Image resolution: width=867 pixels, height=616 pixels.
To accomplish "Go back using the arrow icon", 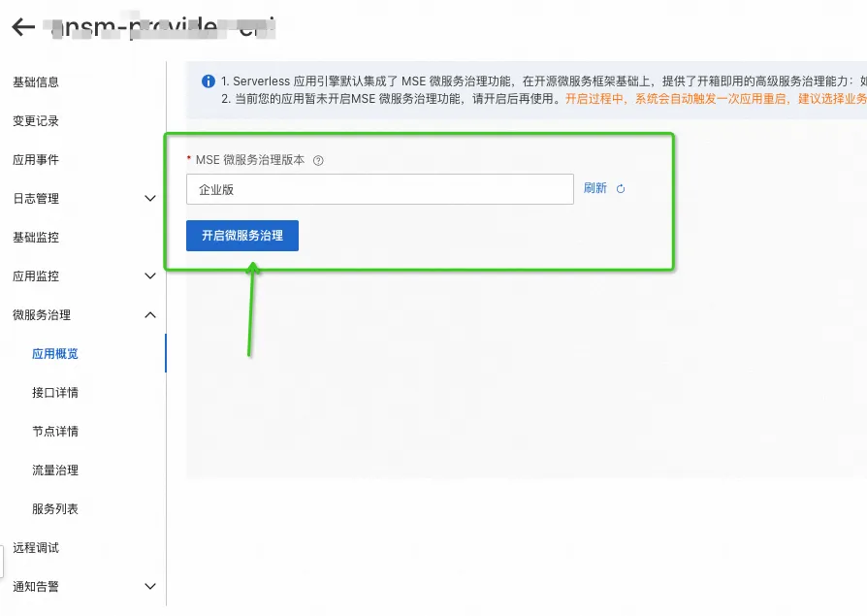I will point(23,26).
